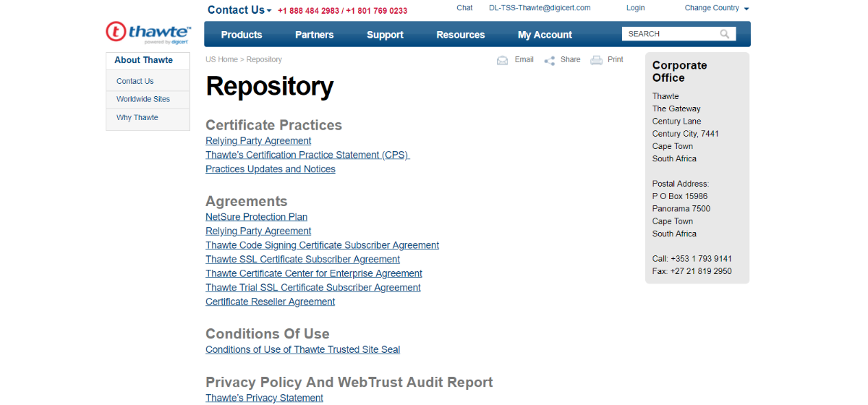Open the Support menu
Screen dimensions: 868x405
click(x=385, y=35)
